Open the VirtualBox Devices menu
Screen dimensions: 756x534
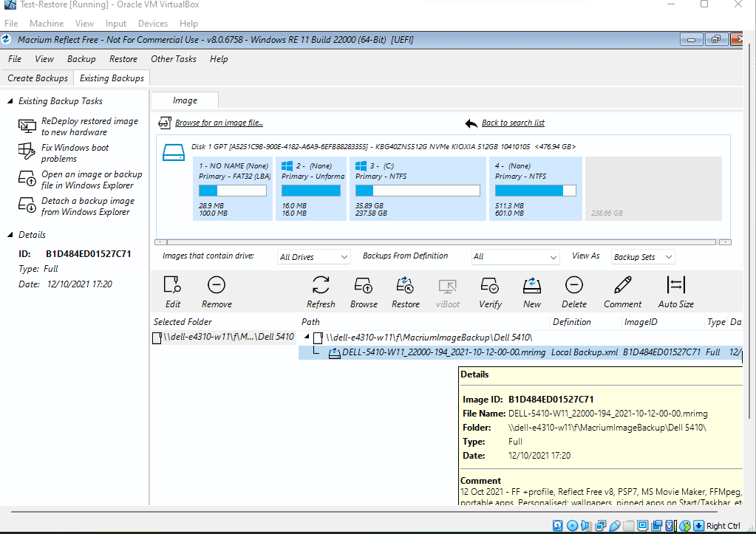[152, 23]
